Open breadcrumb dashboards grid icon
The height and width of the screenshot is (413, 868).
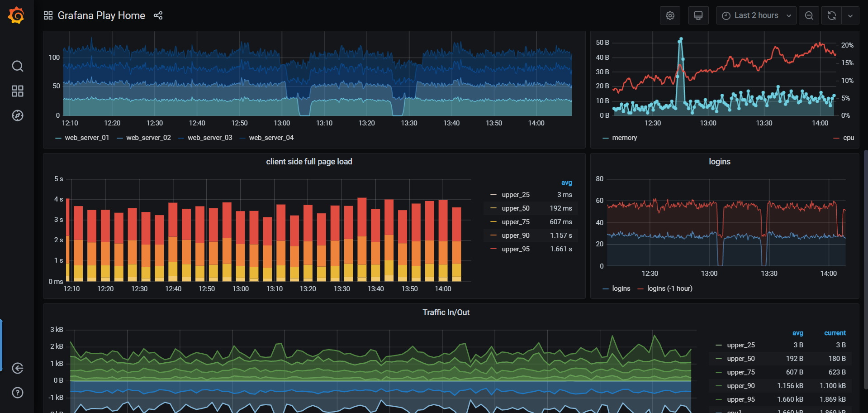(47, 15)
